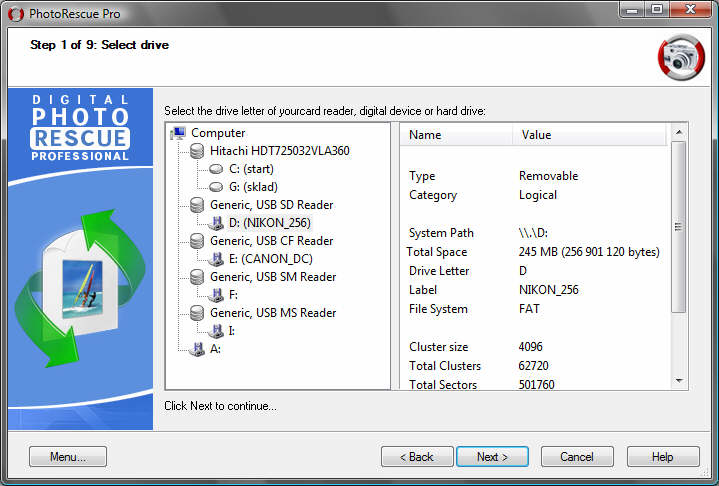
Task: Click the Cluster size value 4096
Action: (x=530, y=347)
